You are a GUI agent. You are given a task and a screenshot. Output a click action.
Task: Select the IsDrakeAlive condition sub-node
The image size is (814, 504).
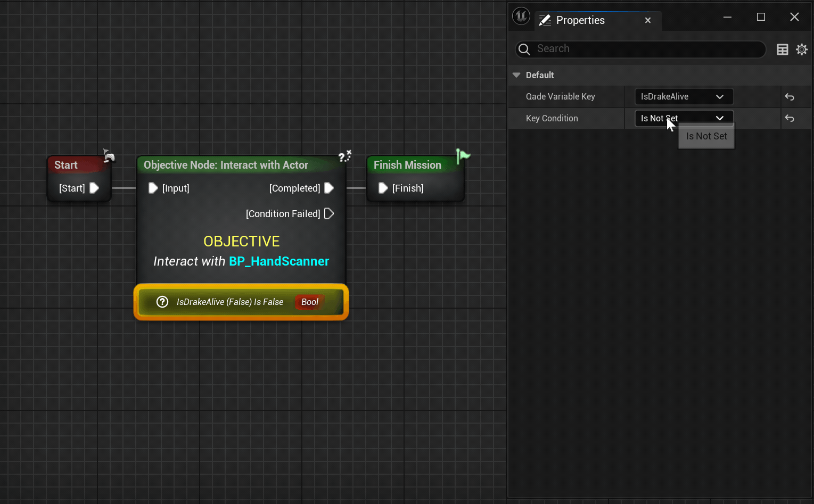tap(241, 302)
